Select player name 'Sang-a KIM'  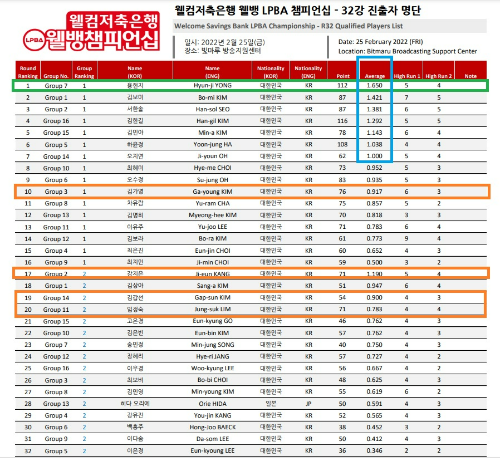[212, 286]
